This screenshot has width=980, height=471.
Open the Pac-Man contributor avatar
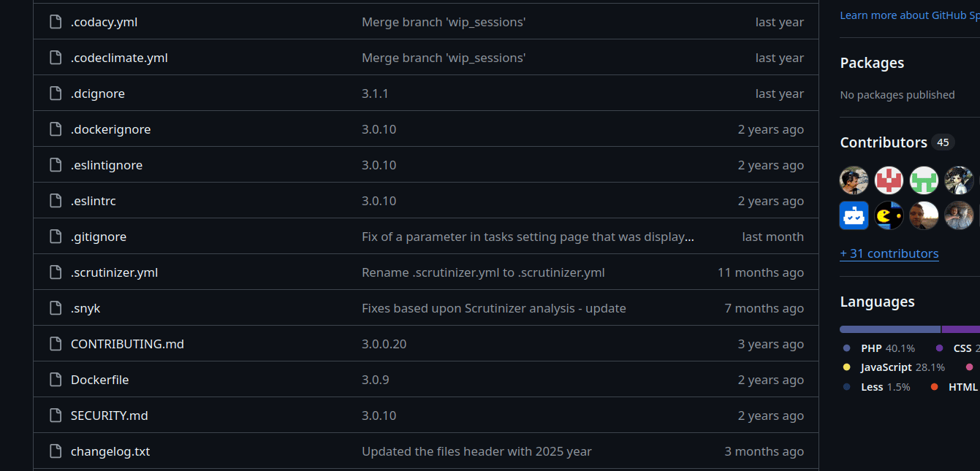(889, 215)
